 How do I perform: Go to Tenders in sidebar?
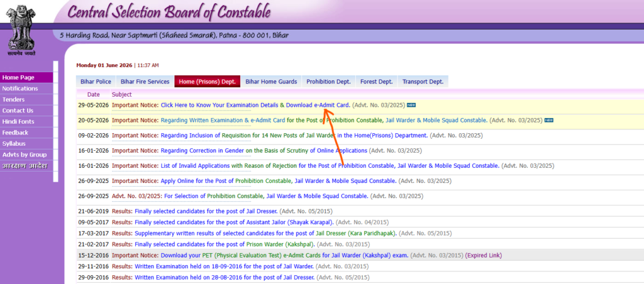click(26, 100)
